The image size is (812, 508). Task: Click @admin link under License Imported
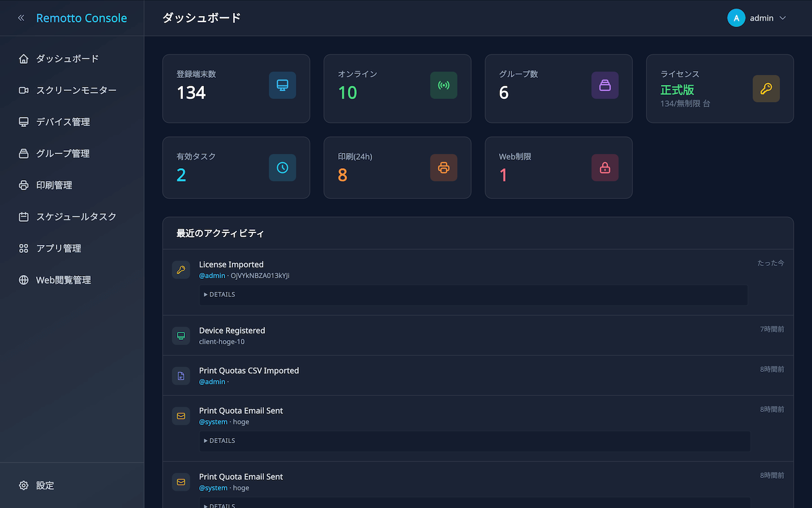pos(212,276)
